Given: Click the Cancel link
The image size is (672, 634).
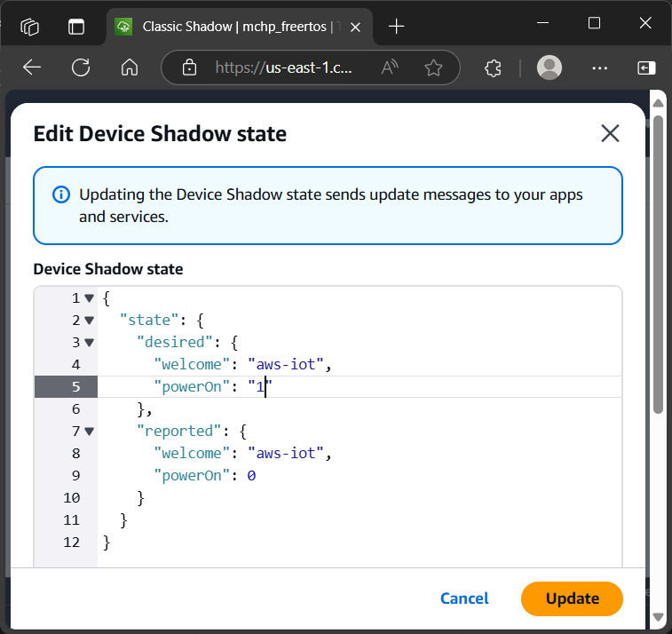Looking at the screenshot, I should 464,598.
